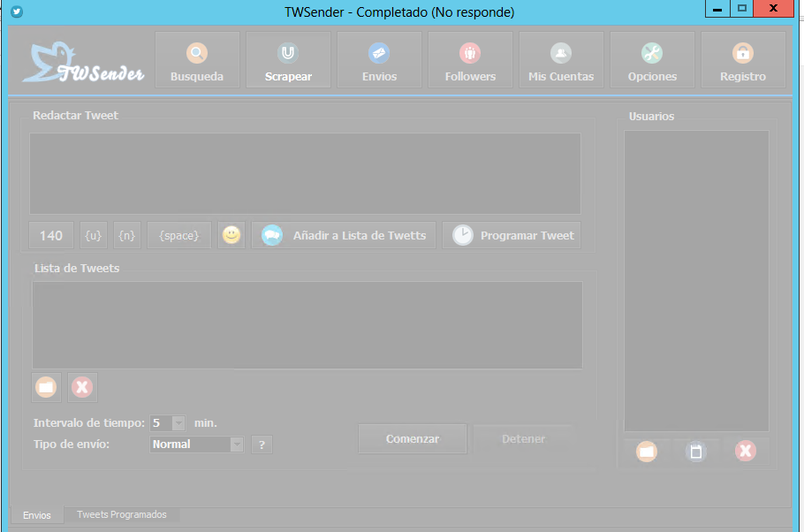Click inside the Lista de Tweets box
Viewport: 804px width, 532px height.
(x=307, y=324)
